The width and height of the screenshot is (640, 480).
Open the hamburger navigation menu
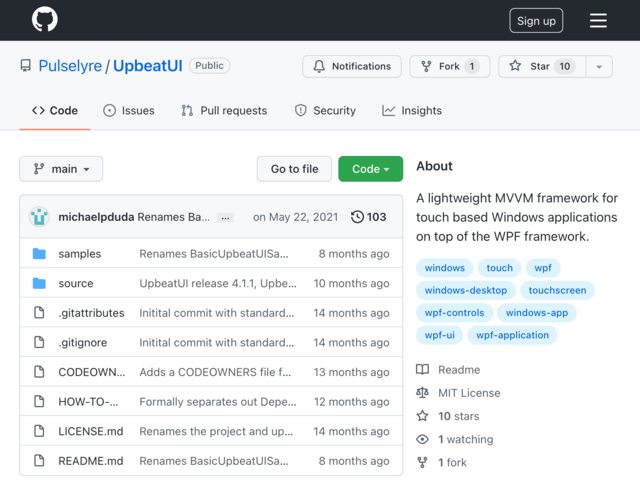(598, 20)
